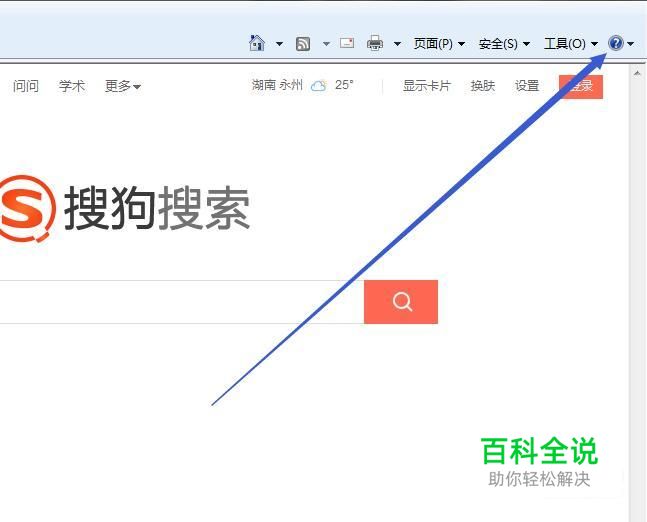Click the 湖南 永州 weather location
647x522 pixels.
coord(277,85)
